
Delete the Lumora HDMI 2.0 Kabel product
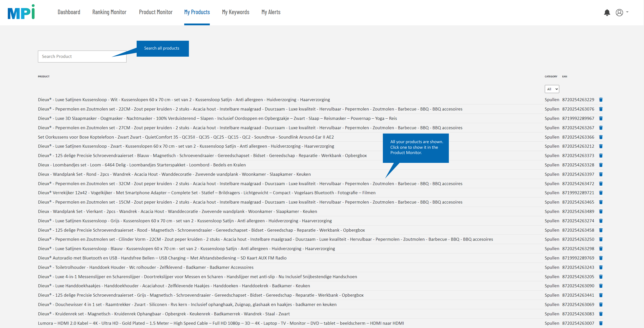coord(601,323)
